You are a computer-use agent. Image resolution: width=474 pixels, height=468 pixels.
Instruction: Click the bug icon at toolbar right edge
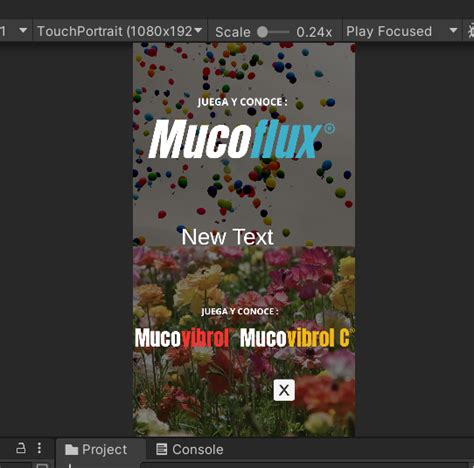pyautogui.click(x=471, y=31)
